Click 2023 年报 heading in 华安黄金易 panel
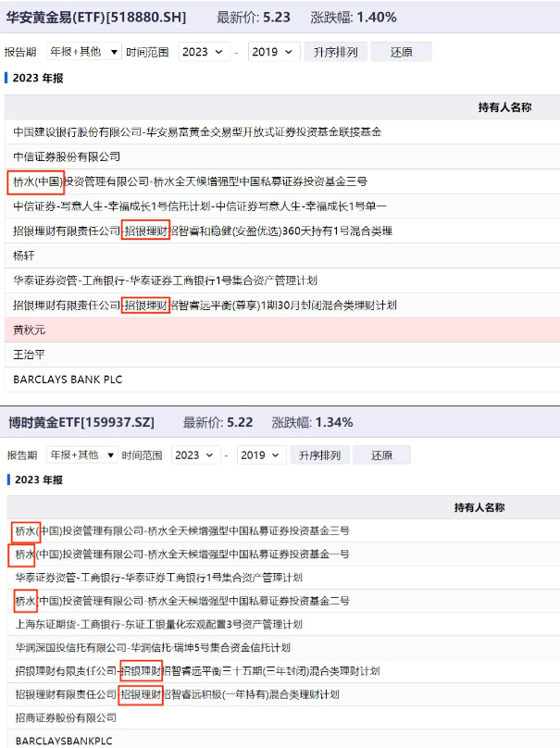This screenshot has height=748, width=560. 38,78
